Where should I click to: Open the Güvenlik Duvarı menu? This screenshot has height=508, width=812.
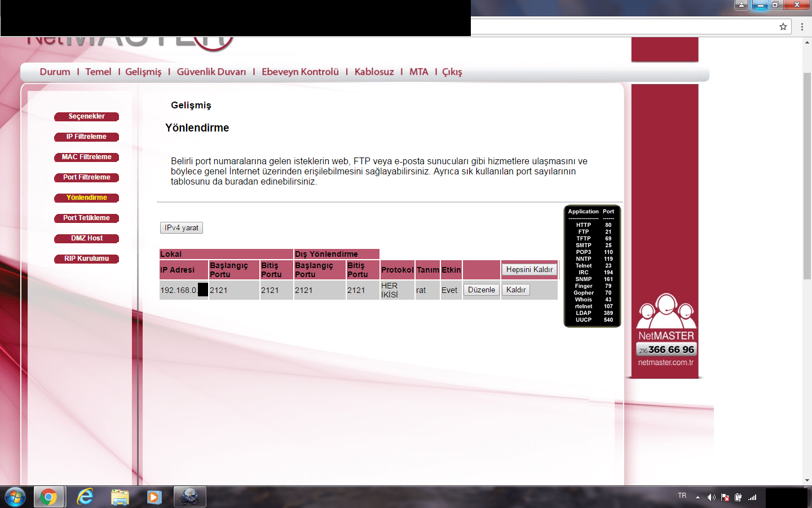click(211, 72)
